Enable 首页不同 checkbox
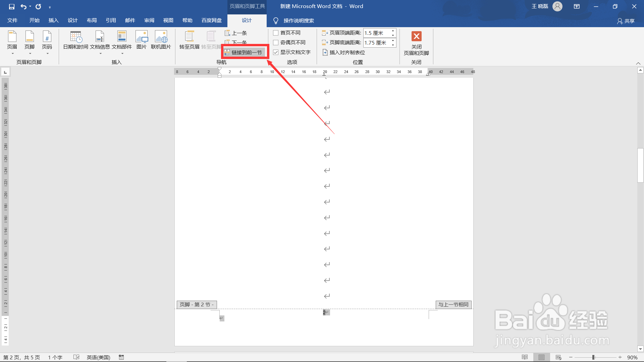The width and height of the screenshot is (644, 362). coord(276,33)
